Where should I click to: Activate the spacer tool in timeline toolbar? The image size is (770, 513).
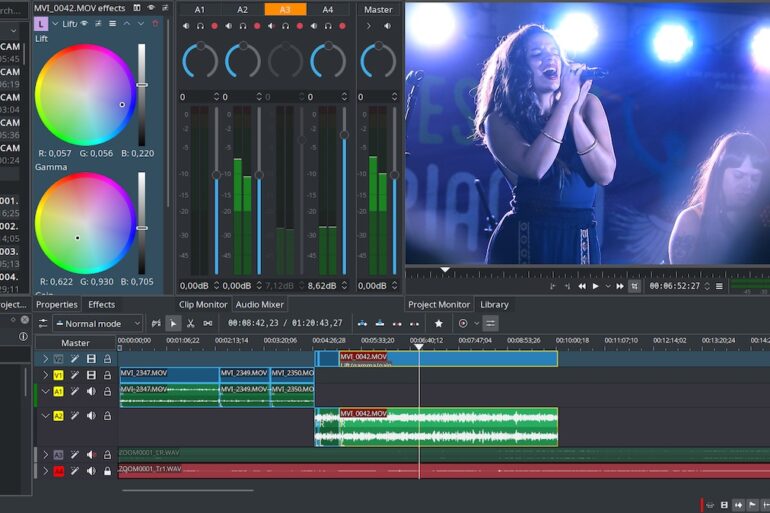point(207,323)
